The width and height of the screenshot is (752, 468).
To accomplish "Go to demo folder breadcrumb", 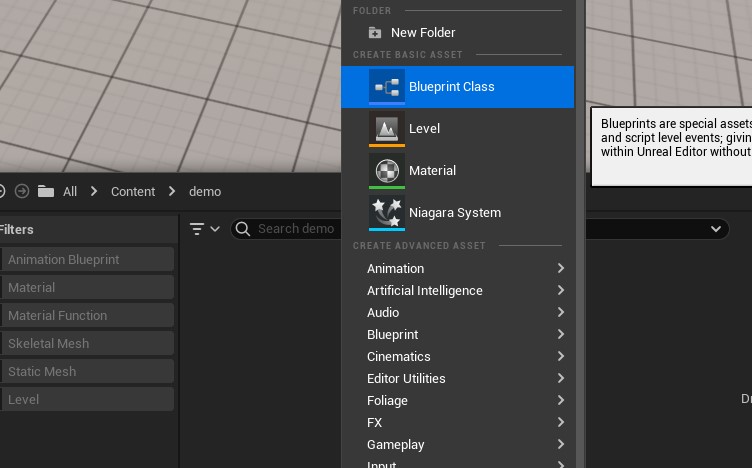I will (x=205, y=192).
